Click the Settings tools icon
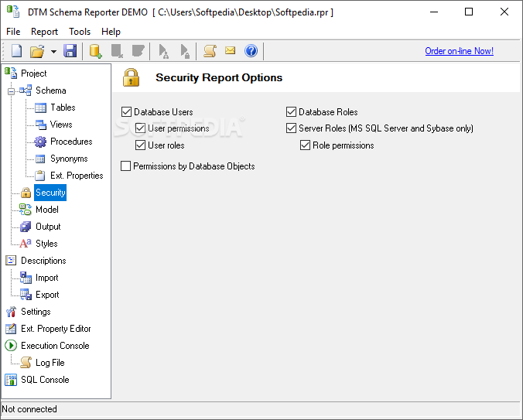Viewport: 523px width, 420px height. pos(11,312)
